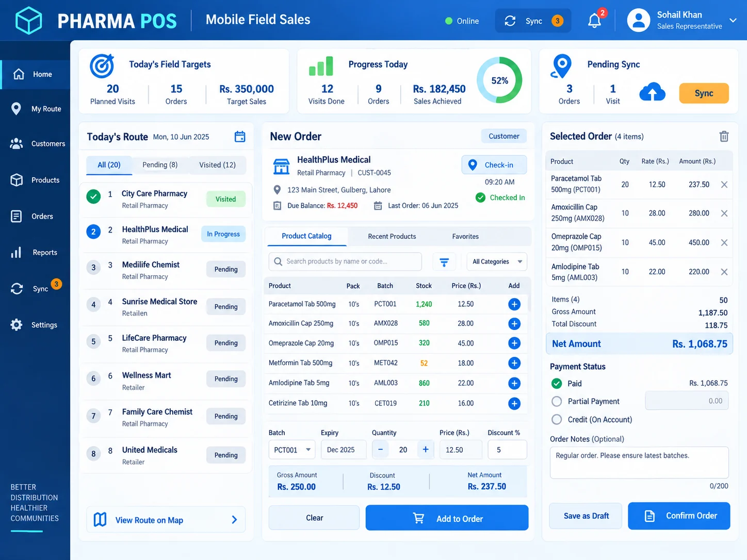
Task: Click the Confirm Order button
Action: tap(679, 516)
